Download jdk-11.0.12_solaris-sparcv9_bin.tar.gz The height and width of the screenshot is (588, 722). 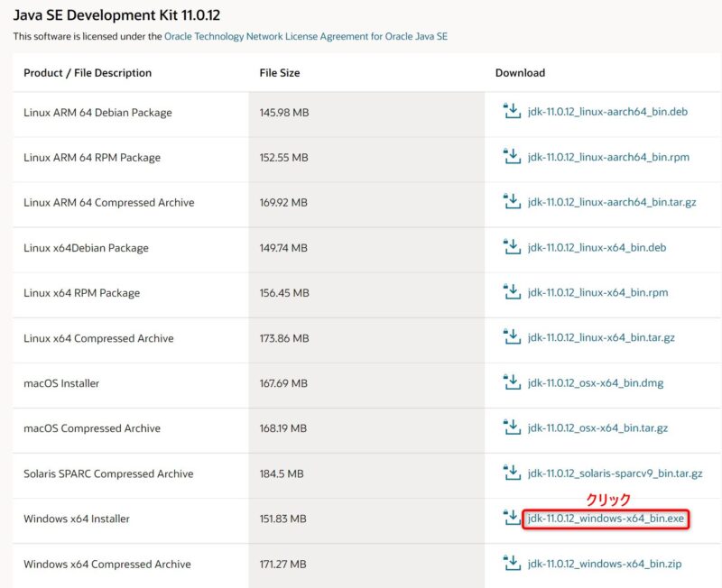pos(616,473)
